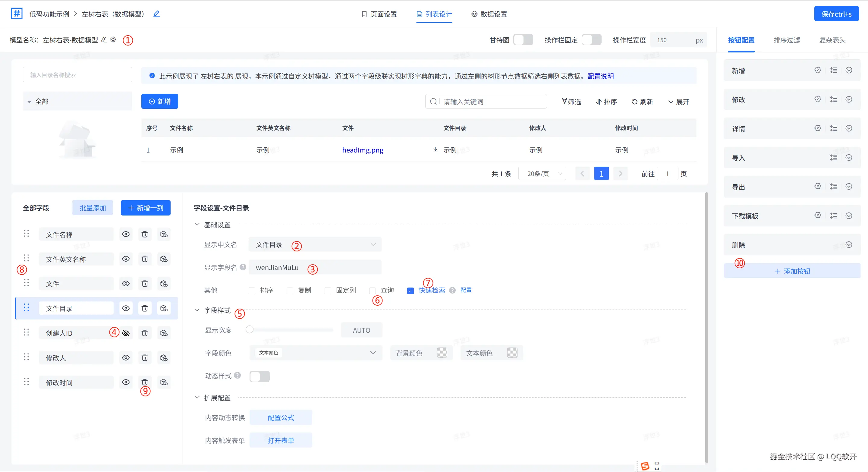
Task: Click the settings gear on 修改 button row
Action: coord(818,99)
